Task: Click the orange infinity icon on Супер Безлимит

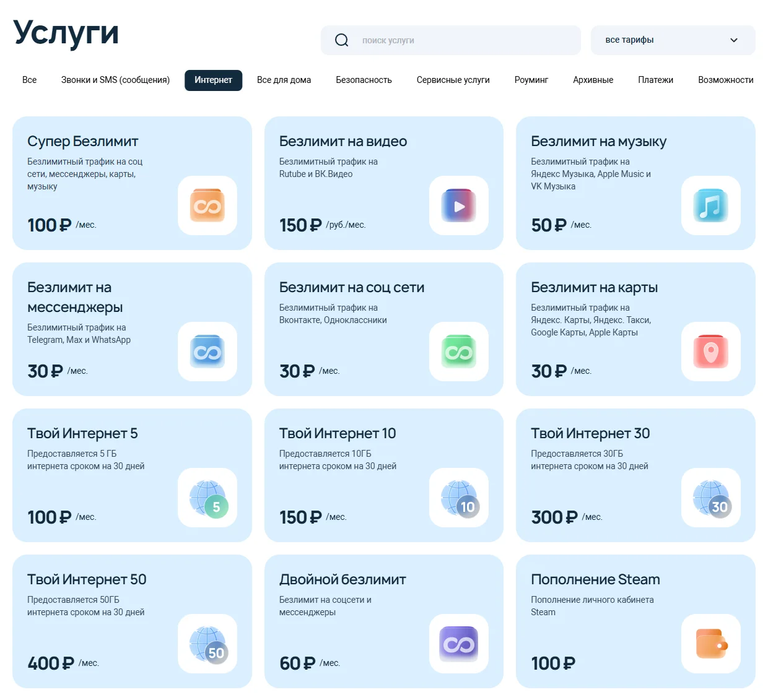Action: tap(207, 205)
